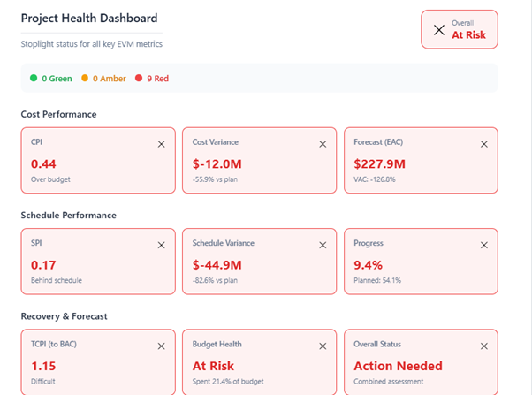532x395 pixels.
Task: Click the X icon on the SPI card
Action: point(161,245)
